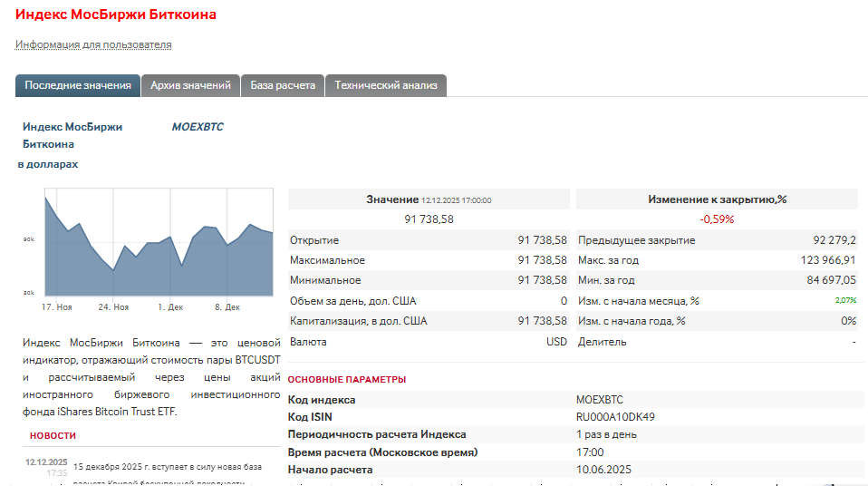Click Изм. с начала года label
Image resolution: width=868 pixels, height=486 pixels.
(632, 321)
